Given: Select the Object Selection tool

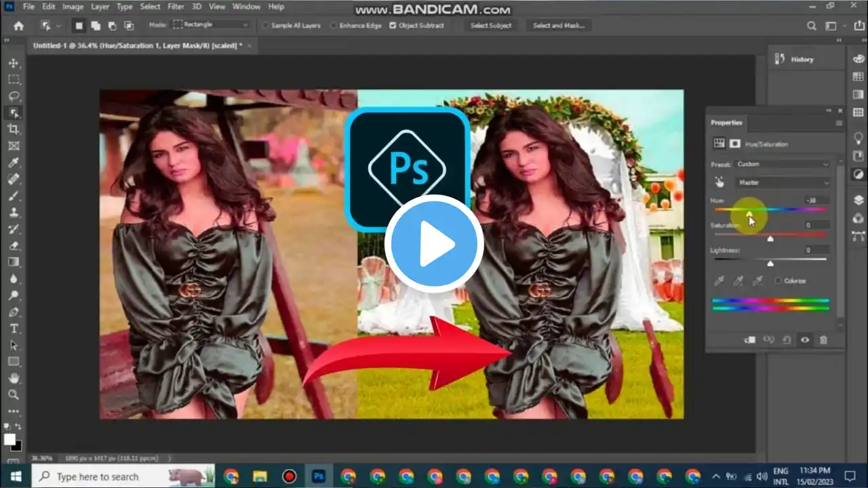Looking at the screenshot, I should (x=14, y=113).
